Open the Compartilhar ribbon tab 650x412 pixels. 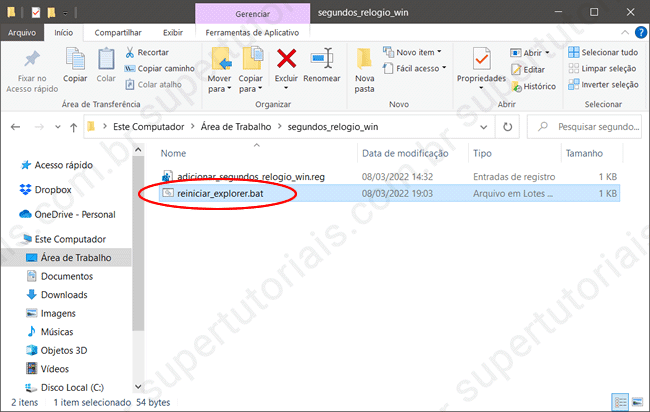pos(117,32)
